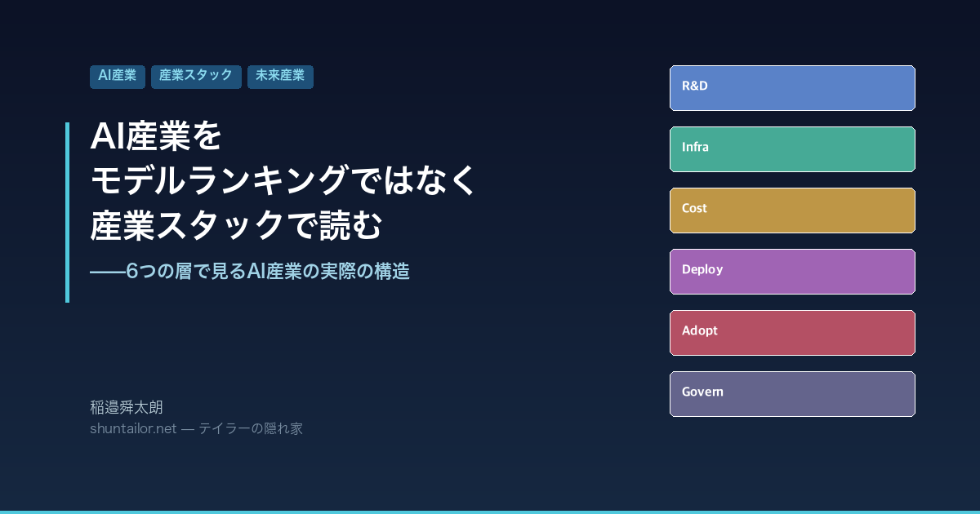Click the subtitle about 6つの層
The image size is (980, 514).
pyautogui.click(x=268, y=272)
